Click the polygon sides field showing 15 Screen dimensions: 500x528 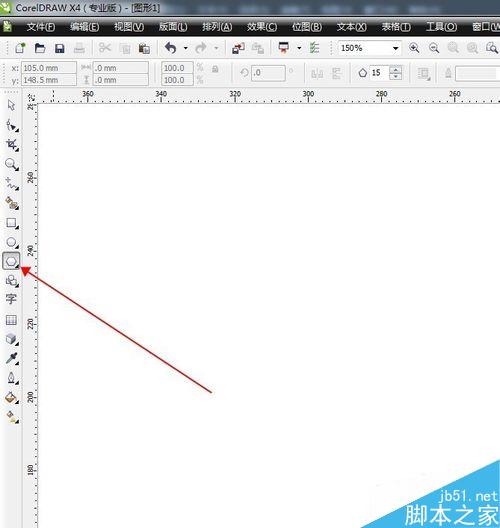tap(379, 72)
